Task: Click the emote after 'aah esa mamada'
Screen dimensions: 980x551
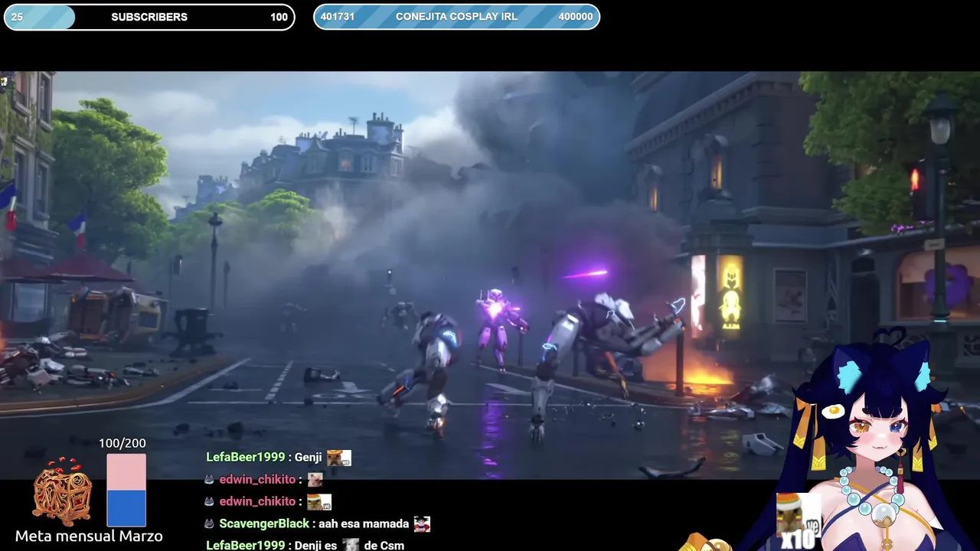Action: point(422,524)
